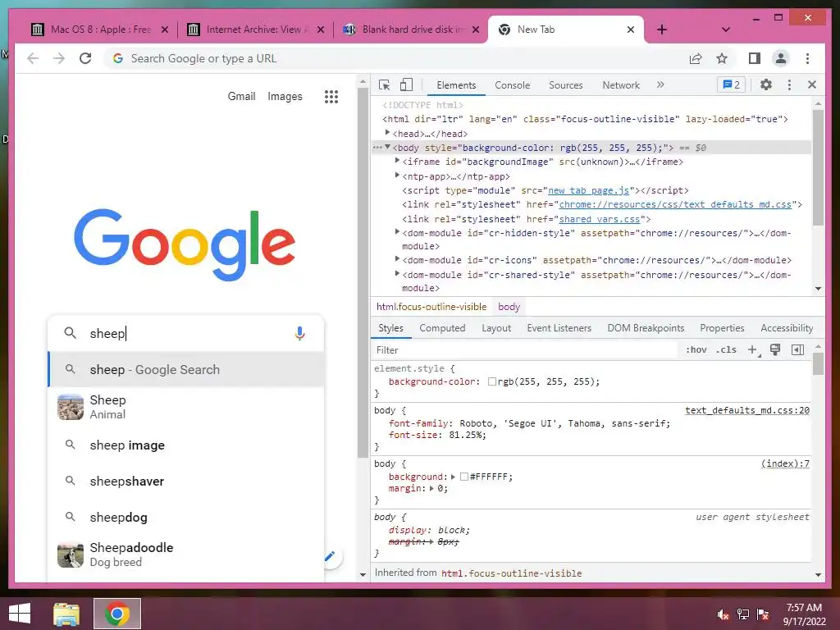Expand the cr-icons dom-module node
This screenshot has height=630, width=840.
[x=397, y=258]
